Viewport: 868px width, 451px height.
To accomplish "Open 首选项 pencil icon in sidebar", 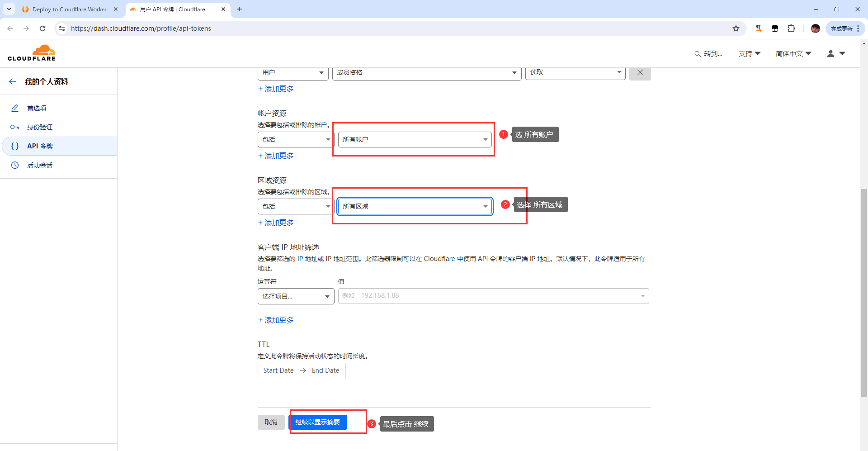I will click(x=15, y=108).
